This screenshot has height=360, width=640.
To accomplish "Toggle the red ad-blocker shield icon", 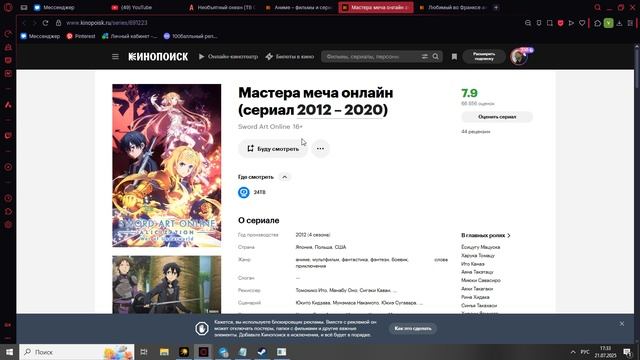I will click(x=560, y=23).
